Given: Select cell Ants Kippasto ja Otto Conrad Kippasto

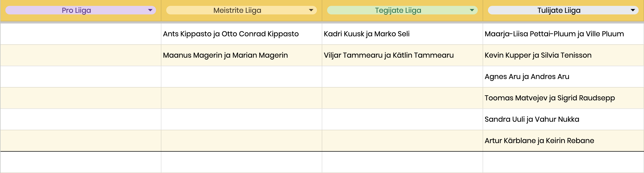Looking at the screenshot, I should pos(242,34).
